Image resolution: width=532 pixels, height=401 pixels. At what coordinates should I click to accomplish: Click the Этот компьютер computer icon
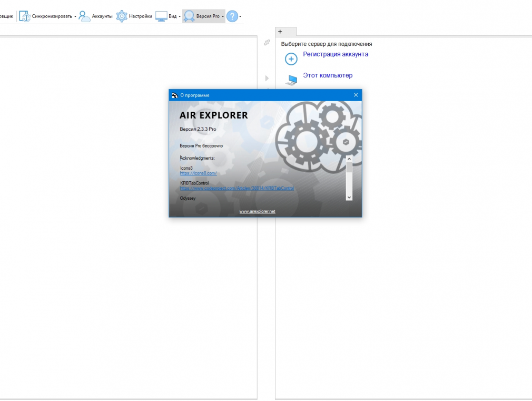pyautogui.click(x=291, y=80)
